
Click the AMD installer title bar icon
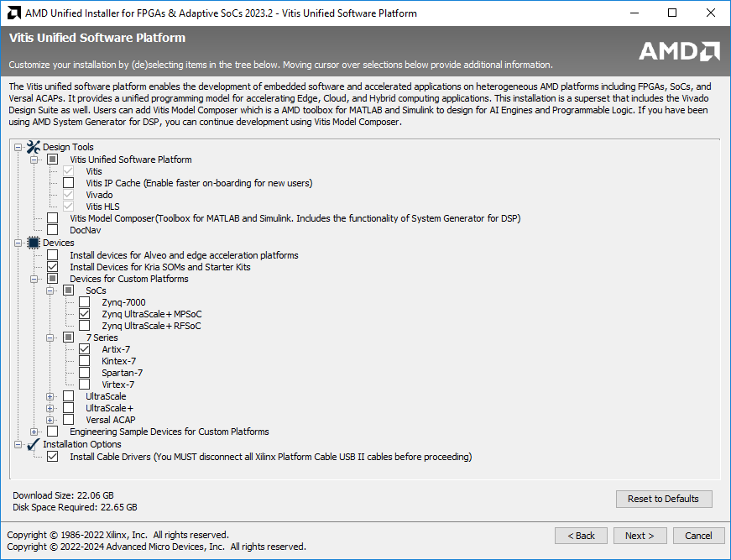13,13
